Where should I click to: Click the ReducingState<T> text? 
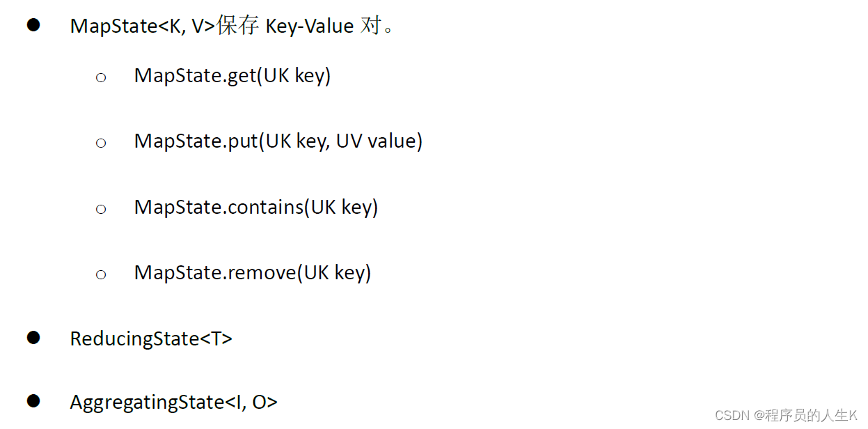(151, 338)
